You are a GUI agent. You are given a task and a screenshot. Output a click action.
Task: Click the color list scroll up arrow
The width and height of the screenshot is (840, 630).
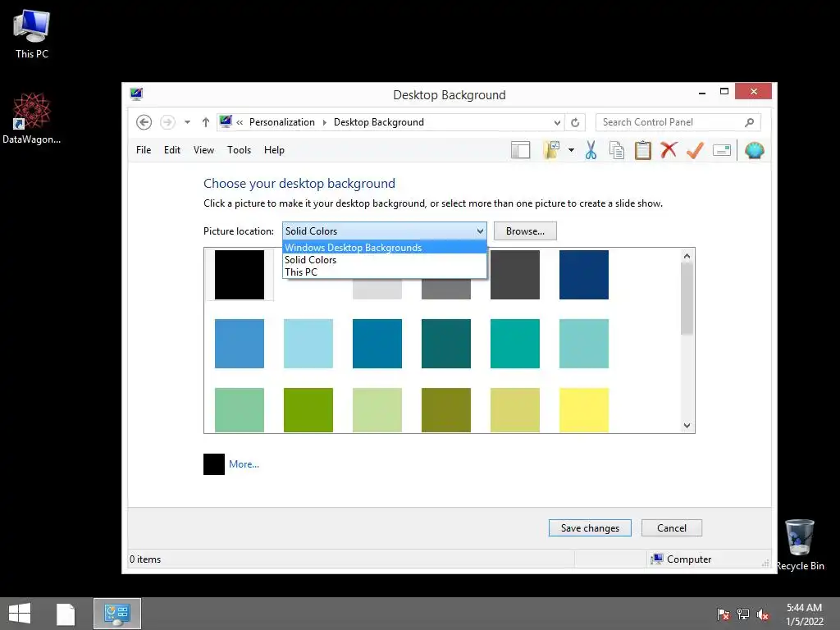coord(687,256)
